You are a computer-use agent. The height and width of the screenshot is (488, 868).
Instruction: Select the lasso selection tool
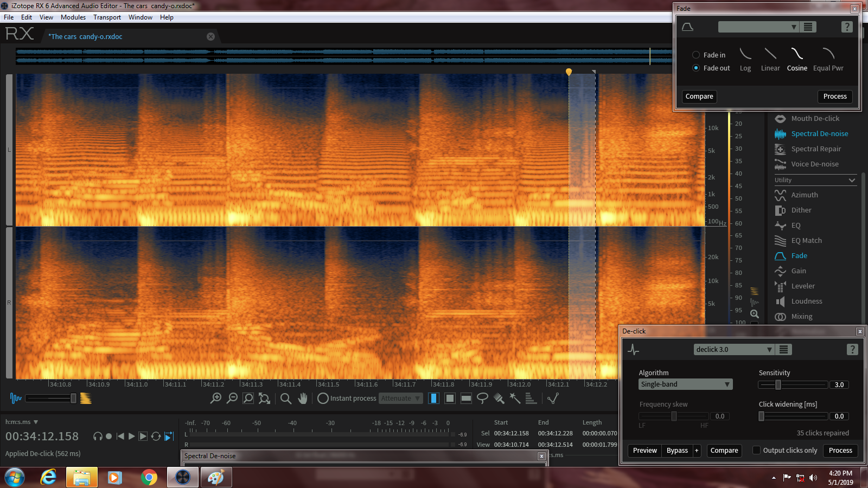482,399
